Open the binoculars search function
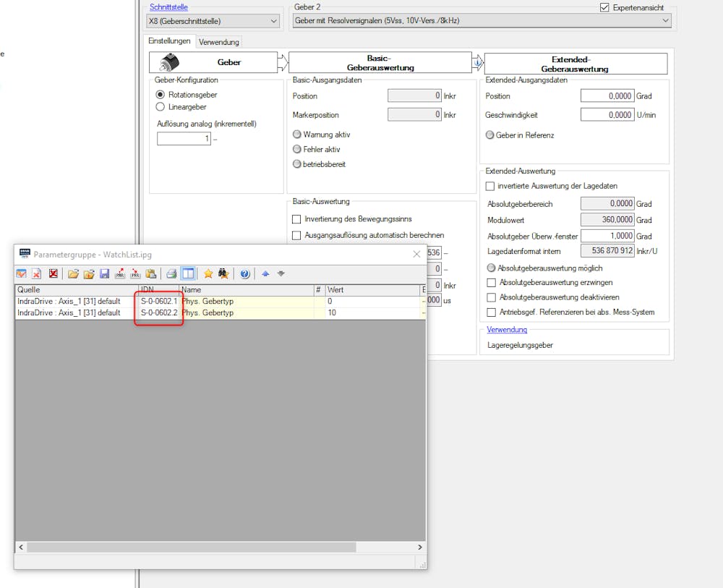The height and width of the screenshot is (588, 723). tap(222, 273)
